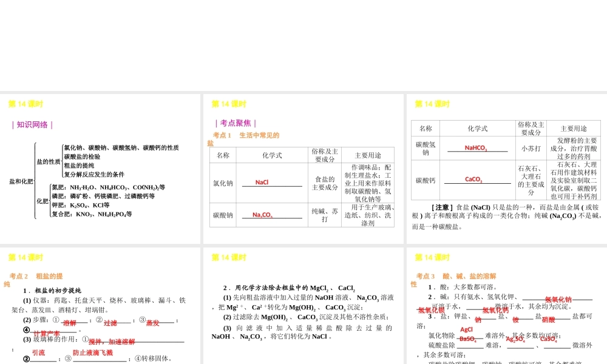Click the 纯碱、苏打 cell

[325, 215]
